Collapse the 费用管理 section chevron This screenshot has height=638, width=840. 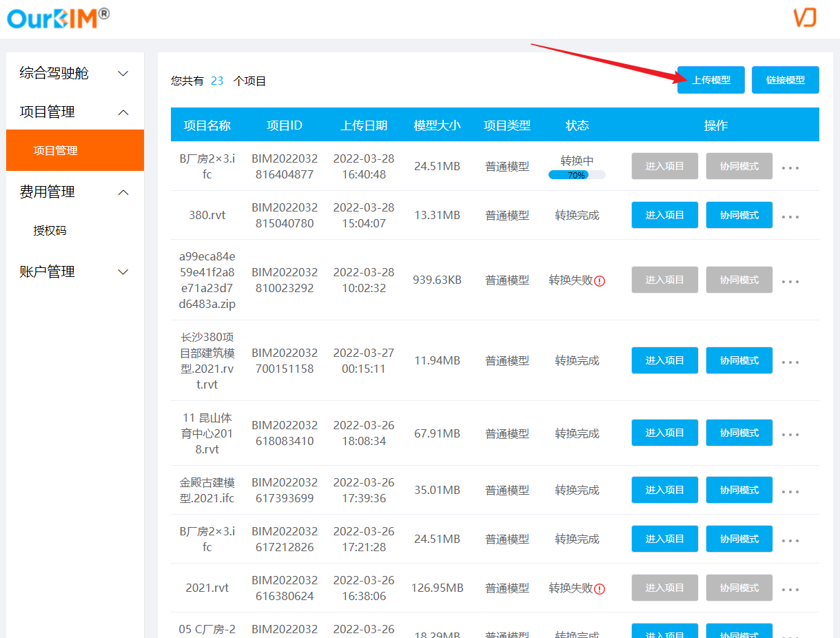(x=123, y=192)
